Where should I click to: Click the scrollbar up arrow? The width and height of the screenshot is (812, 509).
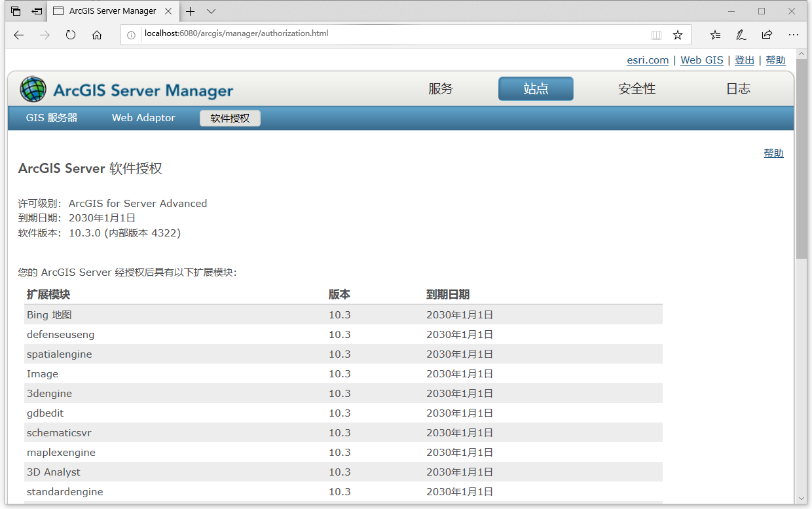802,54
